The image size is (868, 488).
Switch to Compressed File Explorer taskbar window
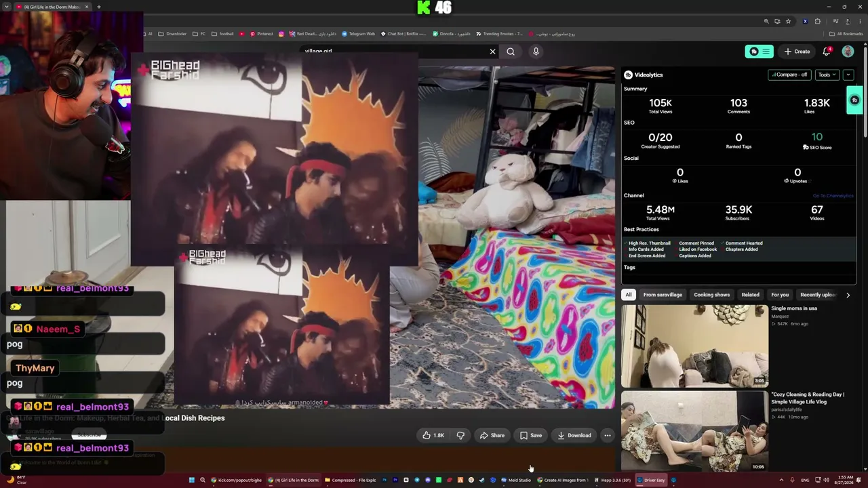coord(350,480)
